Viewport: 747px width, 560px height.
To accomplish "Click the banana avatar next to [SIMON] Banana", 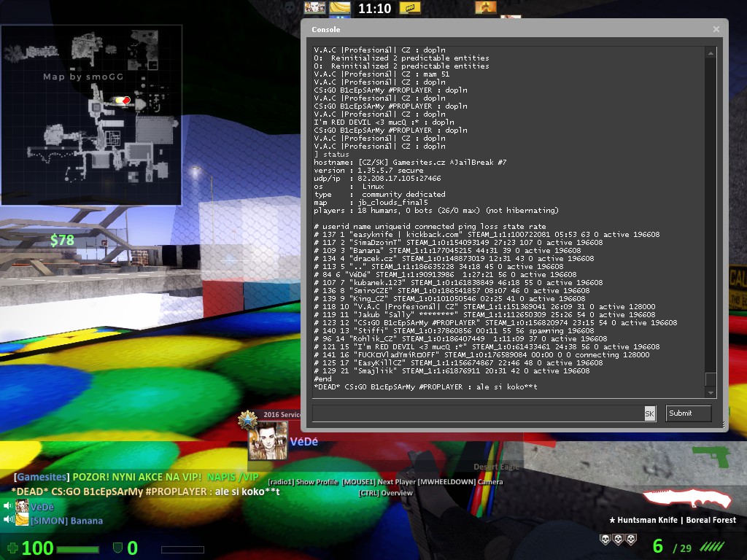I will [22, 519].
